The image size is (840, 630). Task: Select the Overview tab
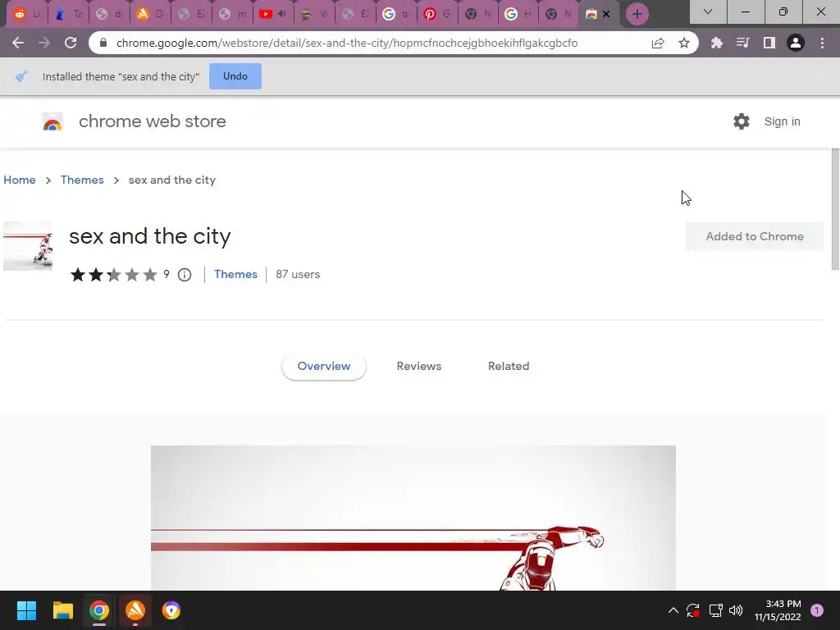pyautogui.click(x=323, y=367)
